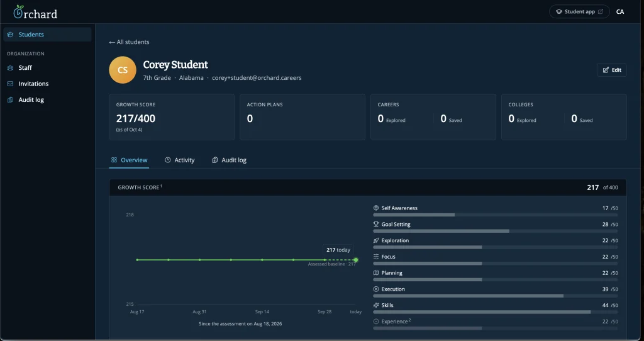Click the Overview grid icon
This screenshot has height=341, width=644.
(114, 160)
